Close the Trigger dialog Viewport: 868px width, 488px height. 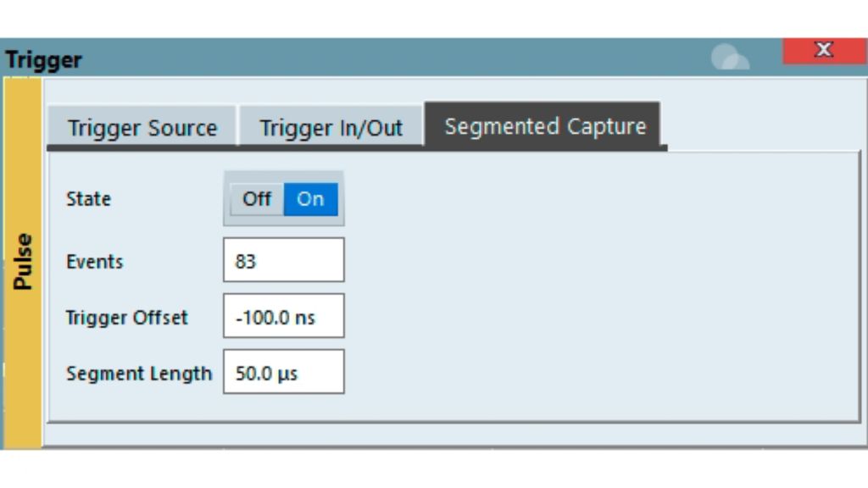[824, 51]
